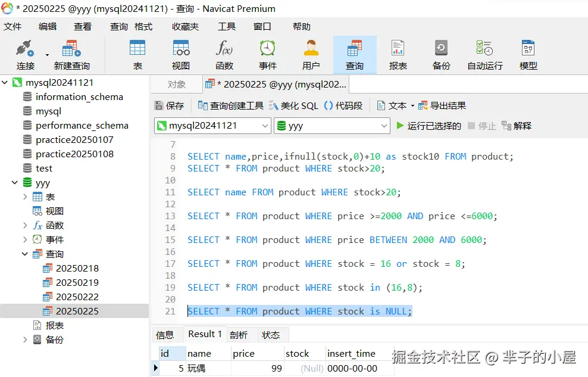The image size is (588, 377).
Task: Click the stock column header
Action: pyautogui.click(x=305, y=353)
